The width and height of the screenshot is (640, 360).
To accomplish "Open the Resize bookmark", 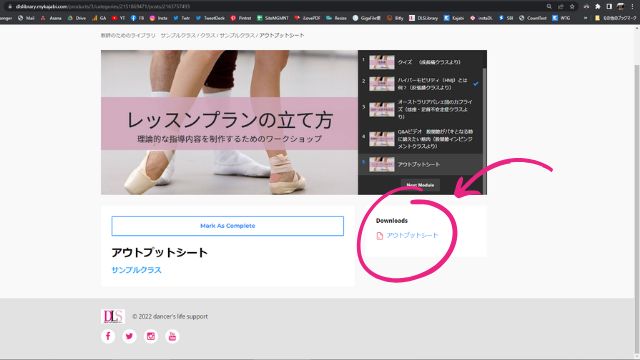I will point(336,18).
